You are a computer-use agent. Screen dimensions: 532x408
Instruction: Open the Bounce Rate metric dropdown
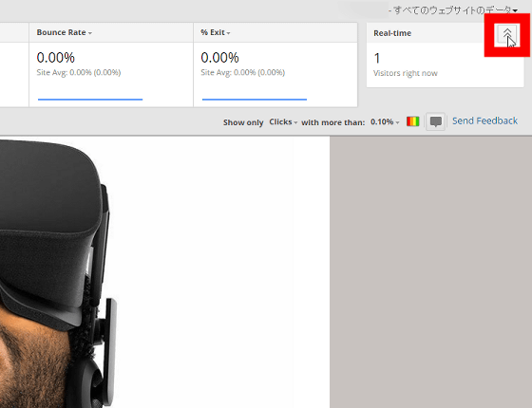65,32
